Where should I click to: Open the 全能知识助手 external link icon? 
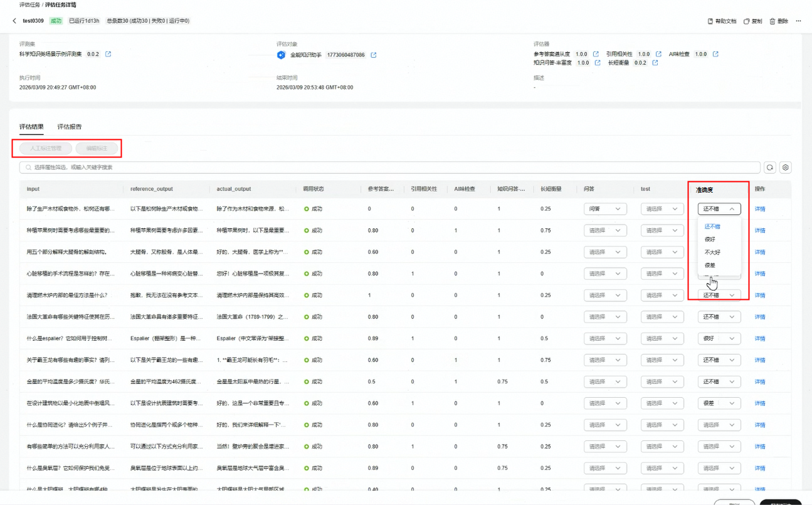pyautogui.click(x=374, y=55)
